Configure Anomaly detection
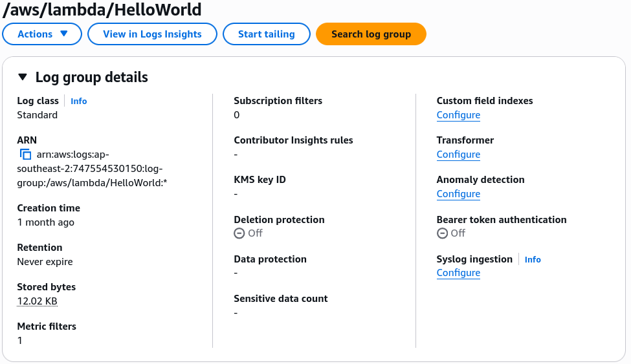631x364 pixels. pyautogui.click(x=458, y=194)
